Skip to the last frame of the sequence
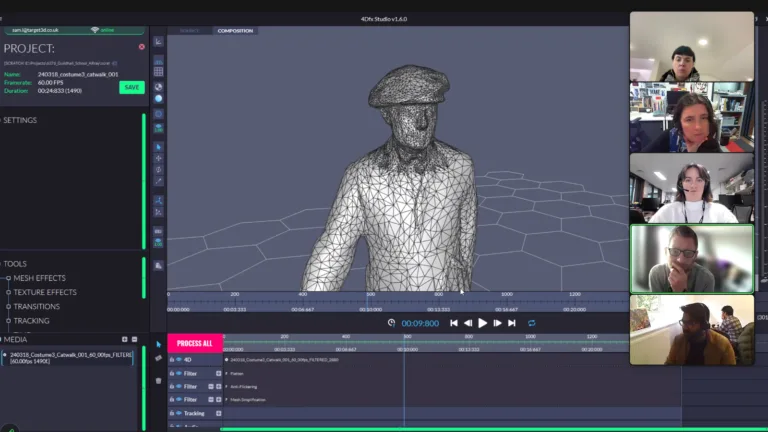 point(512,323)
